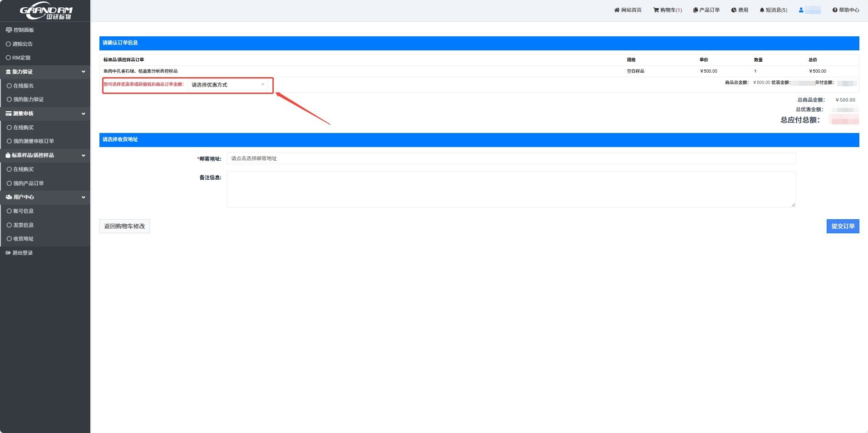Collapse the 用户中心 sidebar section
Image resolution: width=868 pixels, height=433 pixels.
[x=83, y=197]
